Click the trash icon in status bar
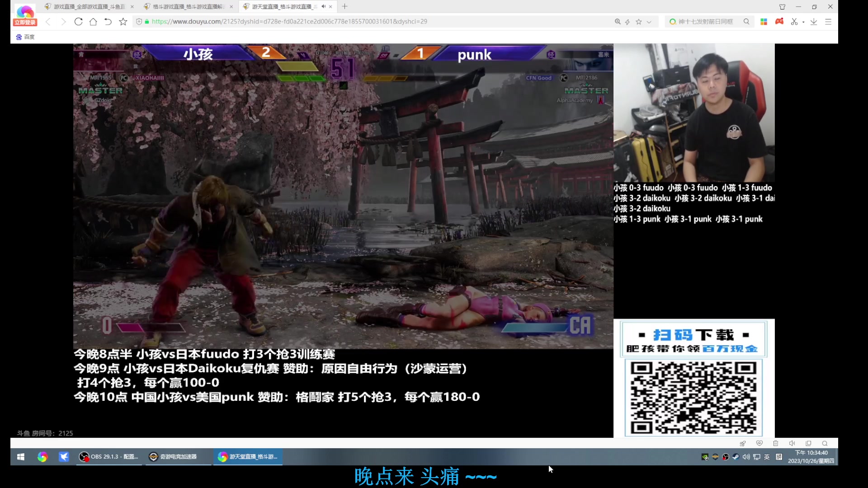This screenshot has height=488, width=868. point(776,443)
